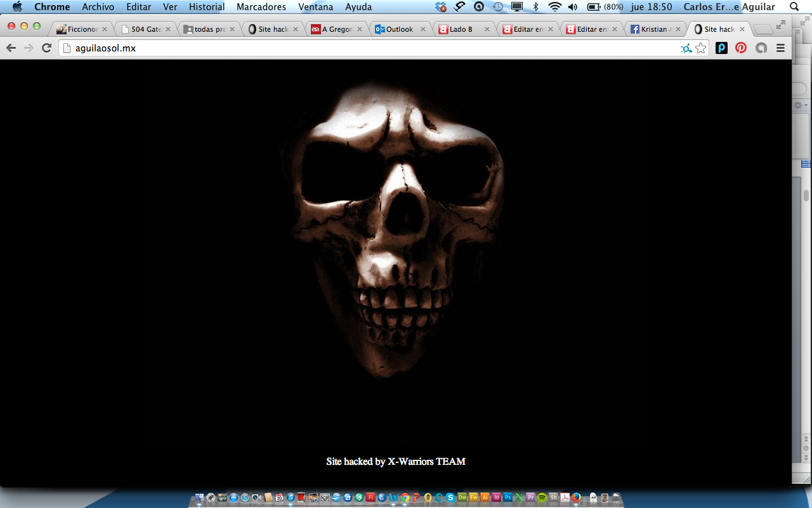This screenshot has width=812, height=508.
Task: Bookmark this page with the star icon
Action: 700,48
